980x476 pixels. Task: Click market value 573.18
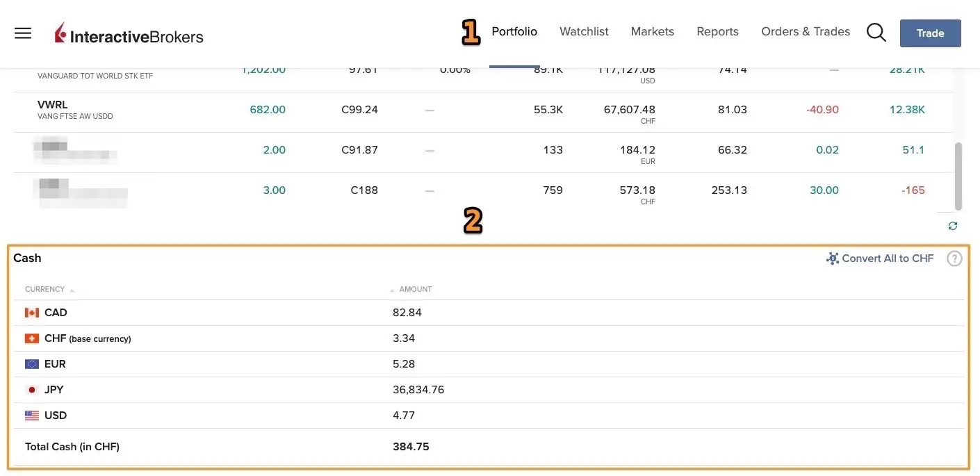point(637,190)
